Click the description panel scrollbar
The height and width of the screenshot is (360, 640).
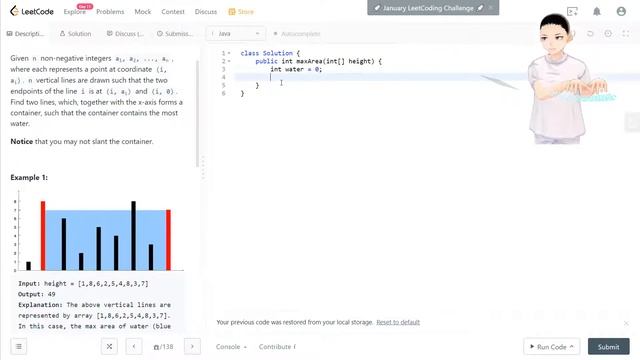(198, 113)
